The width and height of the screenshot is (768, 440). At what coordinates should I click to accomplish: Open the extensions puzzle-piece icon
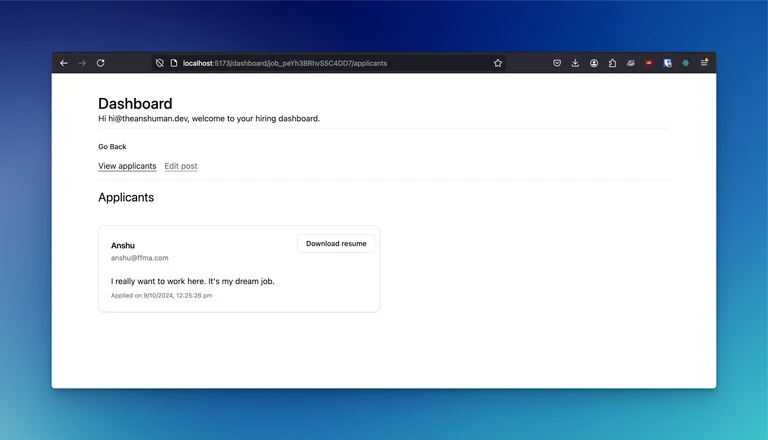pyautogui.click(x=612, y=63)
